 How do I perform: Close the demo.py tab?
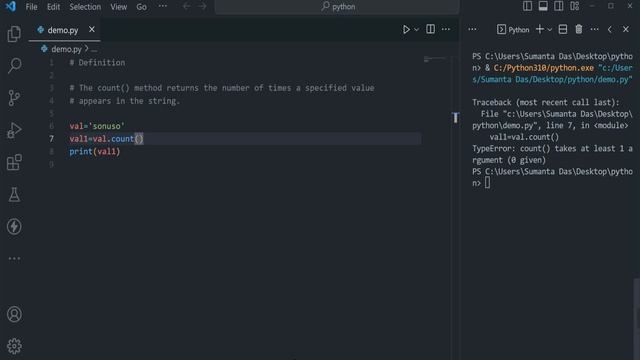(91, 29)
